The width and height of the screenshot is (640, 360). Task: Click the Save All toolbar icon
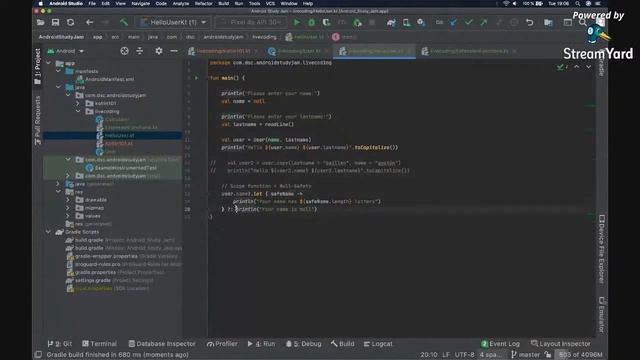[x=56, y=22]
